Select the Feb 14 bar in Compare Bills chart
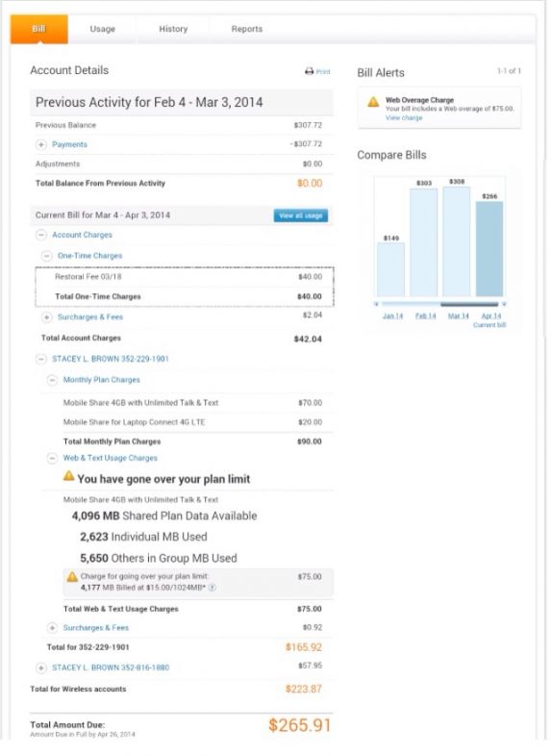 (424, 242)
